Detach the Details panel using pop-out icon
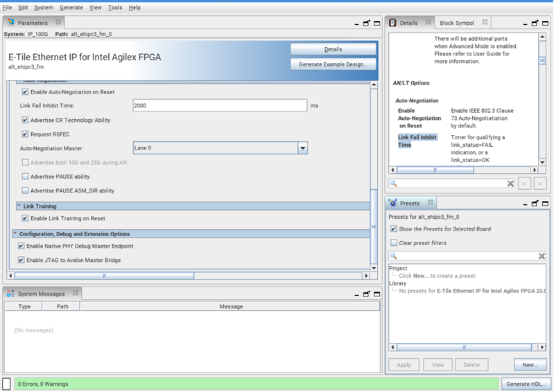 535,23
